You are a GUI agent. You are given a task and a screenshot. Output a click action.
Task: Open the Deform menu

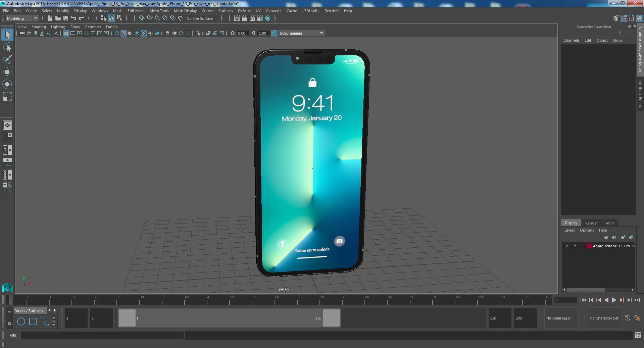coord(244,11)
